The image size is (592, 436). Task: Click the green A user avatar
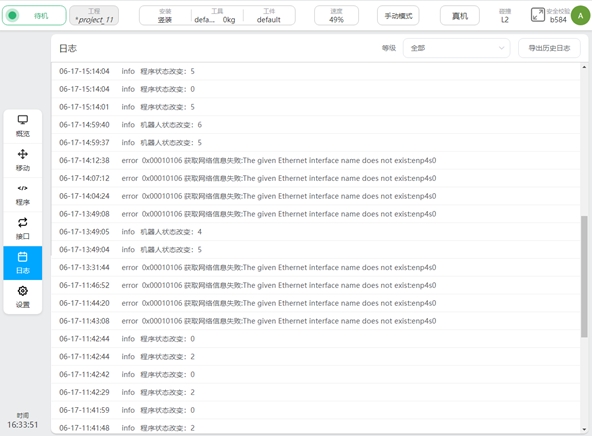click(580, 15)
